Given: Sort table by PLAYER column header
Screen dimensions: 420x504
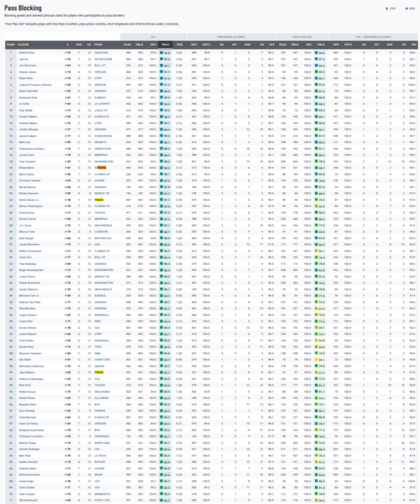Looking at the screenshot, I should click(x=23, y=44).
